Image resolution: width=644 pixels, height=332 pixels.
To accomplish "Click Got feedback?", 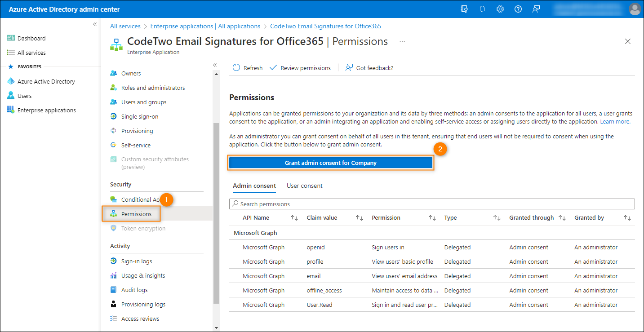I will click(369, 68).
